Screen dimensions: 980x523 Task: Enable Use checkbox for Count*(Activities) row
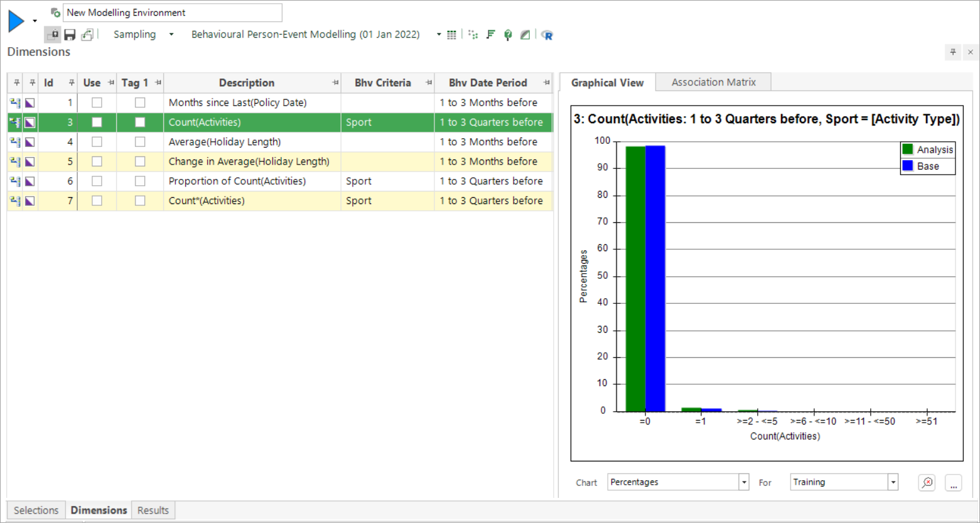(x=97, y=201)
